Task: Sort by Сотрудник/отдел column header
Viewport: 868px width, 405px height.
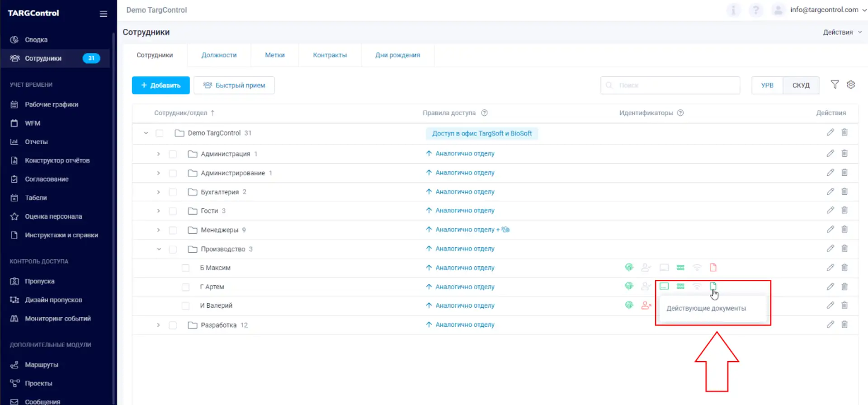Action: [184, 113]
